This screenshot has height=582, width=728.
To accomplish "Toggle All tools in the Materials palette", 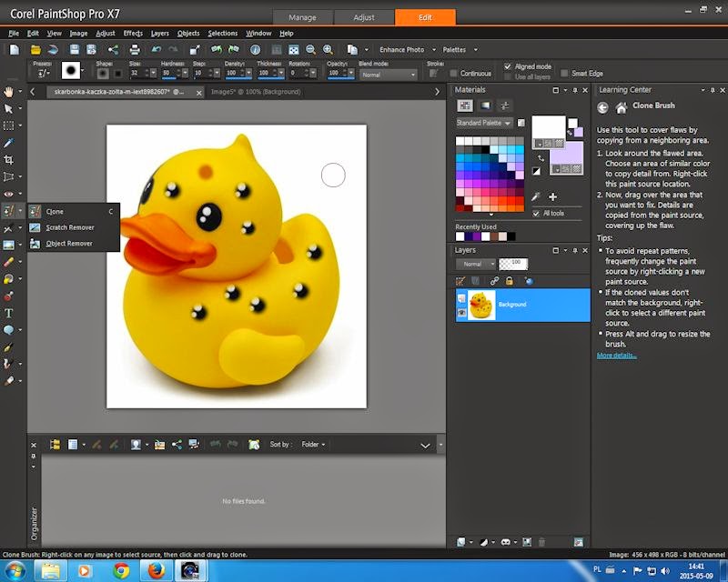I will [x=538, y=214].
